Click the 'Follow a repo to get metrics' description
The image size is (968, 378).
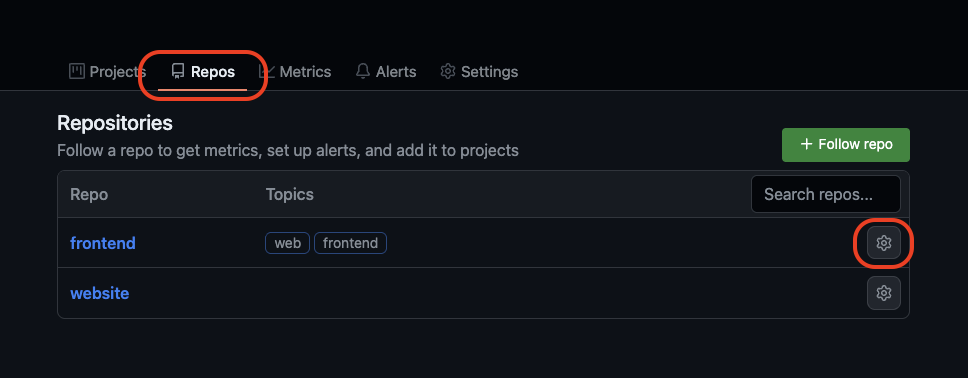288,150
